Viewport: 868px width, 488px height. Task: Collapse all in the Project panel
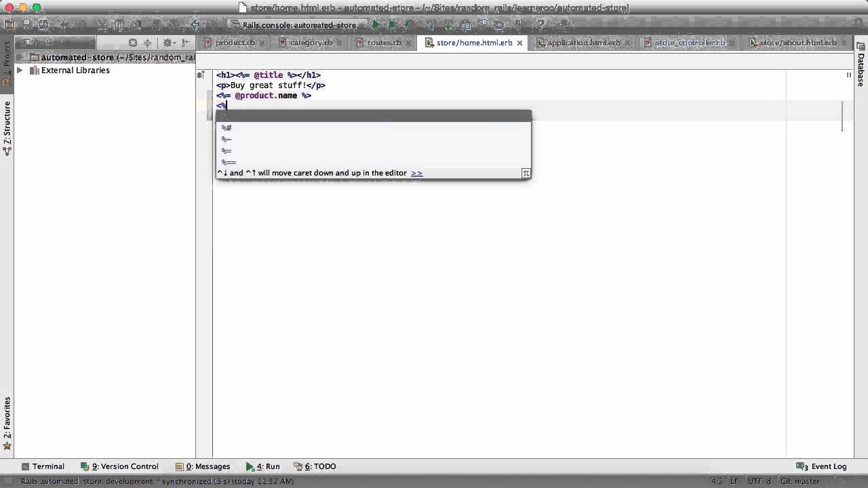pos(147,42)
